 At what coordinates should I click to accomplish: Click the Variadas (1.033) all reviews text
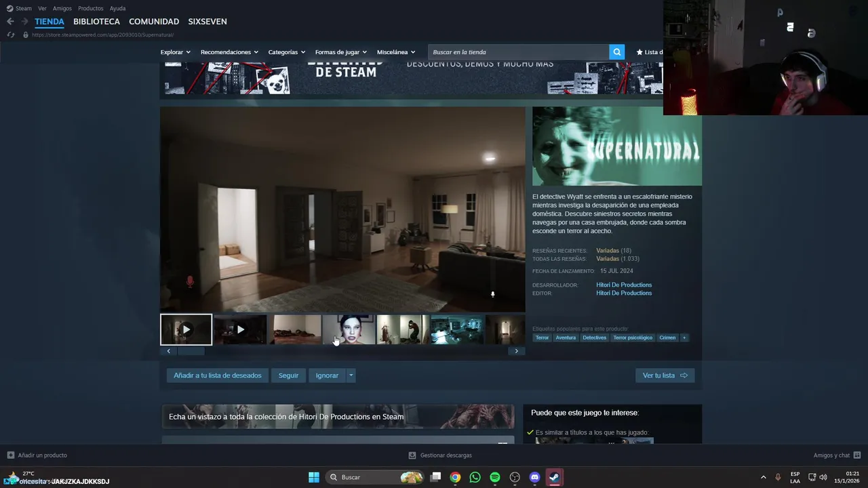click(618, 259)
